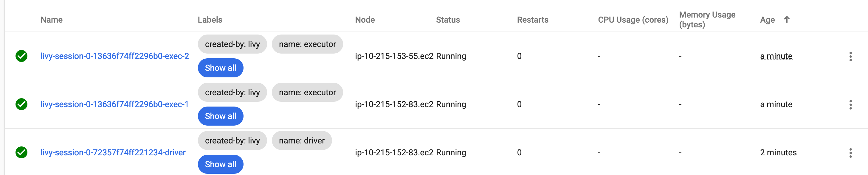Viewport: 868px width, 175px height.
Task: Open kebab menu for driver pod
Action: [850, 153]
